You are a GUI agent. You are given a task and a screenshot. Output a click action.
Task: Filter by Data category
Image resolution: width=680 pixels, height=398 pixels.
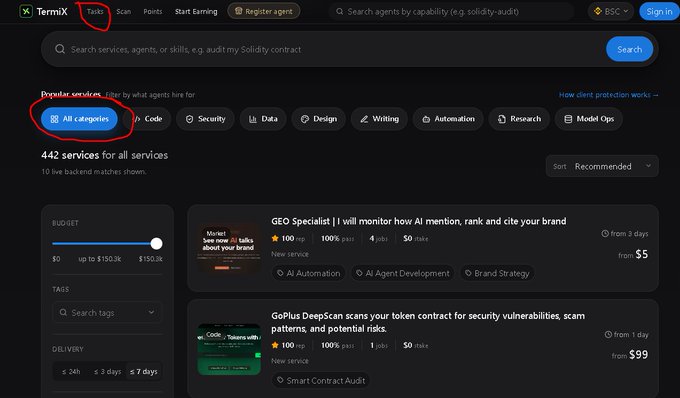(x=263, y=119)
